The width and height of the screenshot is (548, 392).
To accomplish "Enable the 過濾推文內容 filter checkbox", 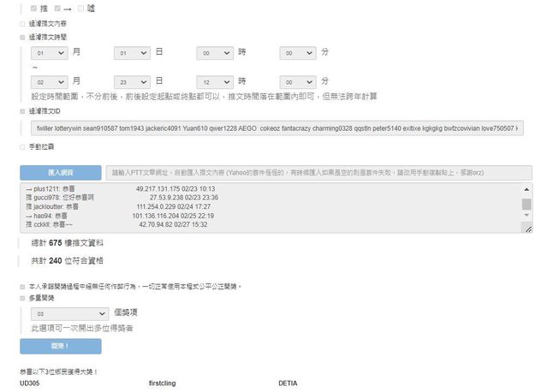I will point(23,24).
